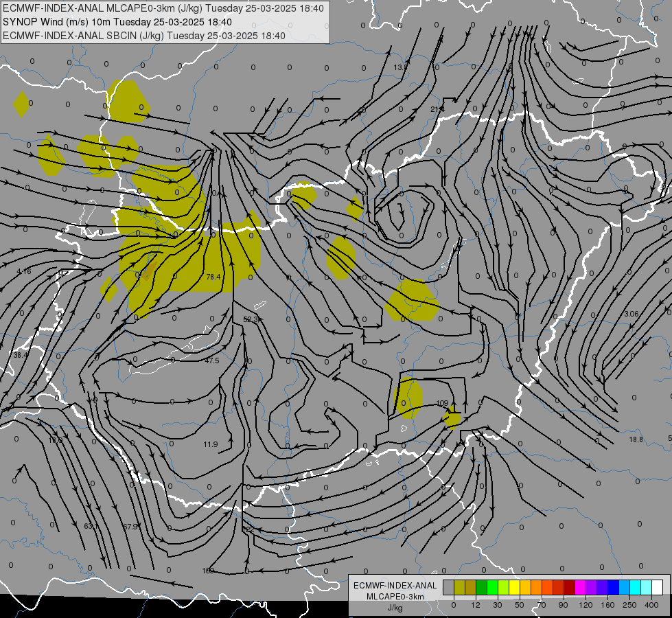
Task: Click the 'J/kg' unit label in the legend
Action: pyautogui.click(x=395, y=608)
